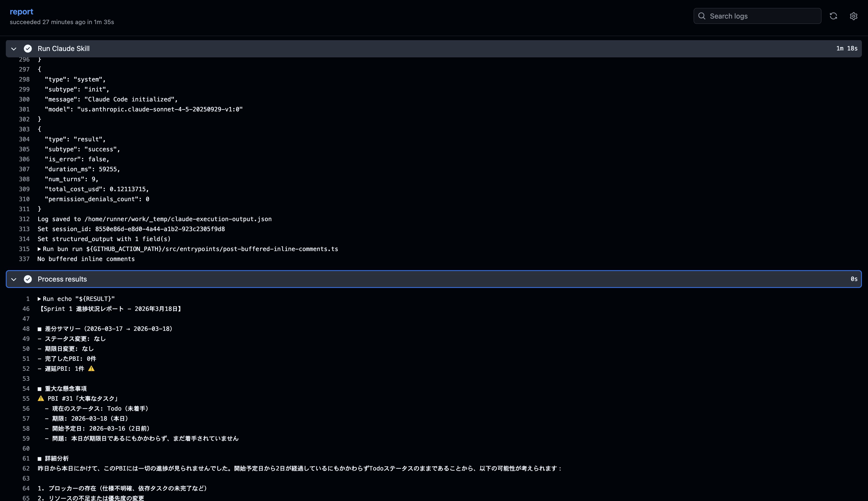Click the 1m 18s duration label
The height and width of the screenshot is (501, 868).
846,48
